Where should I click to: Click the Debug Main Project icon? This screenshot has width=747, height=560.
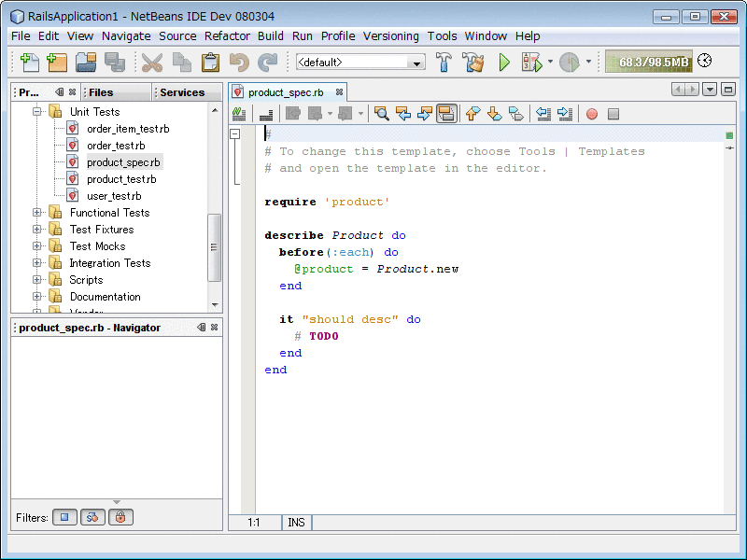point(532,63)
